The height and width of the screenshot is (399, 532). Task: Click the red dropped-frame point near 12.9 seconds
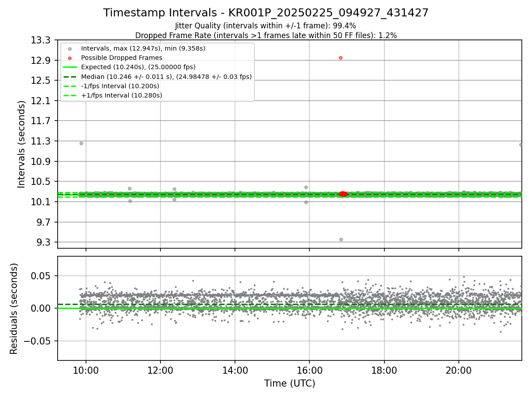[340, 58]
